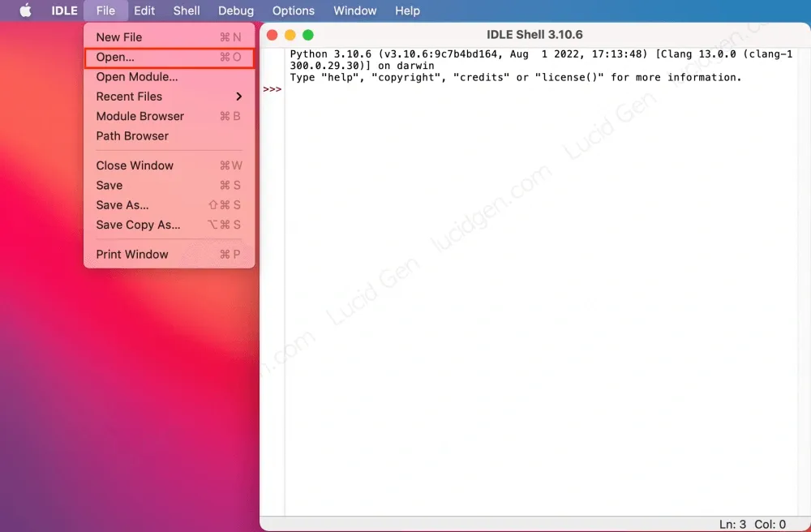Open the IDLE application menu

pyautogui.click(x=64, y=11)
